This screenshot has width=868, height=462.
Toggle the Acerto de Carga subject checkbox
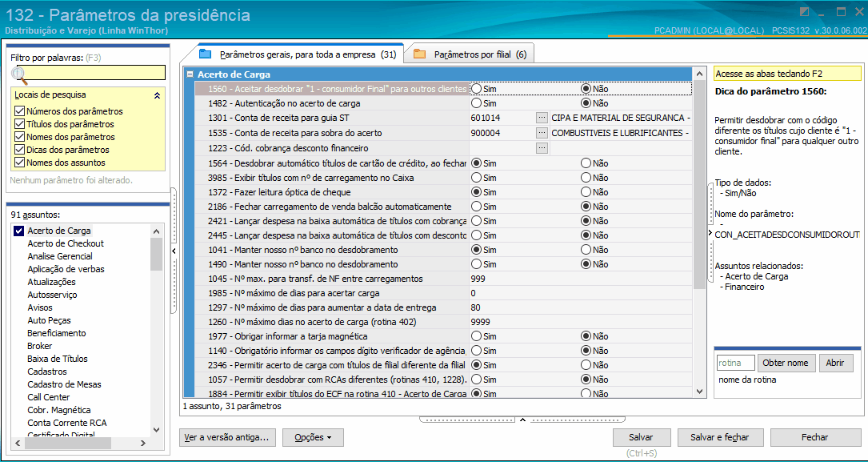point(18,231)
